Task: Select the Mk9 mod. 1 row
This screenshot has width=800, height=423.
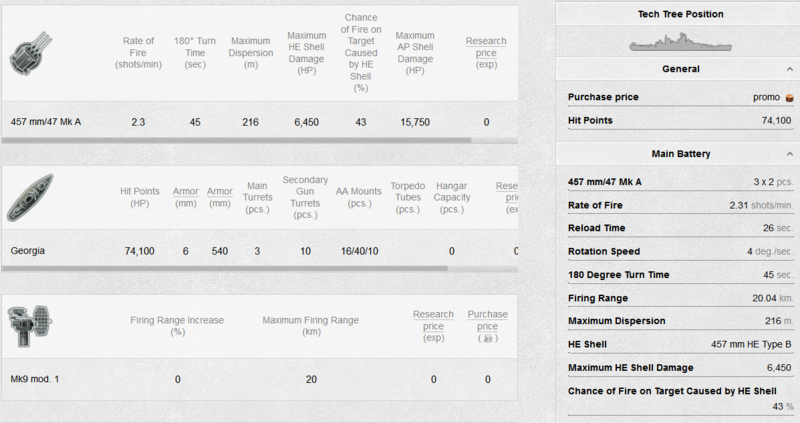Action: 260,379
